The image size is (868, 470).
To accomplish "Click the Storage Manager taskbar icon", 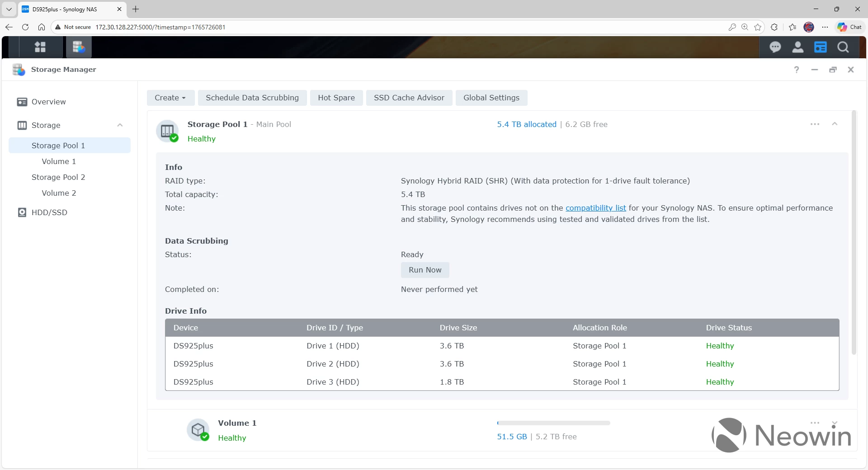I will click(x=79, y=47).
